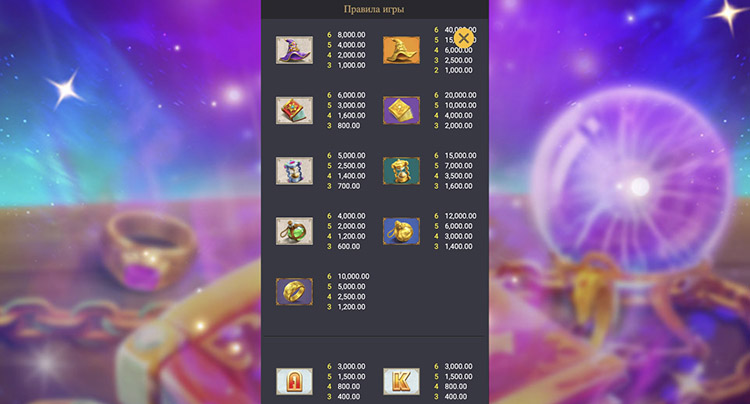Click the 'Правила игры' header title

(375, 9)
